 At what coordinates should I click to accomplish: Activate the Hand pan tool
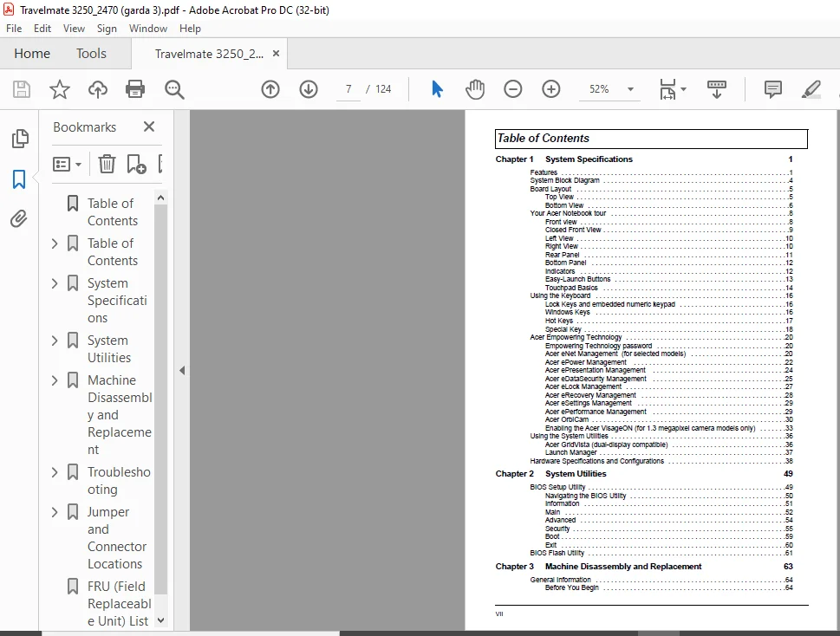click(x=475, y=89)
